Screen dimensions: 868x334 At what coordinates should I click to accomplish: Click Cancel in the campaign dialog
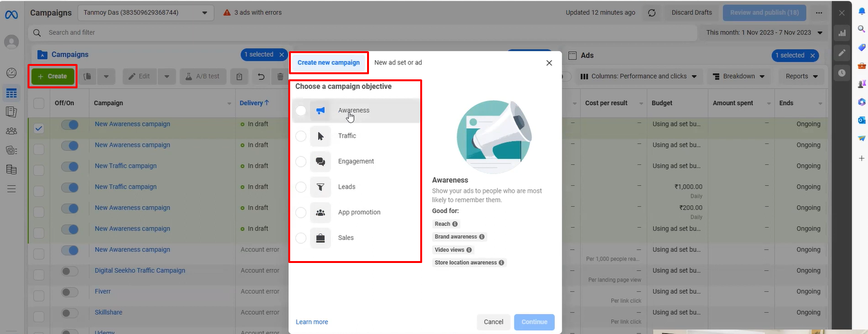(493, 322)
